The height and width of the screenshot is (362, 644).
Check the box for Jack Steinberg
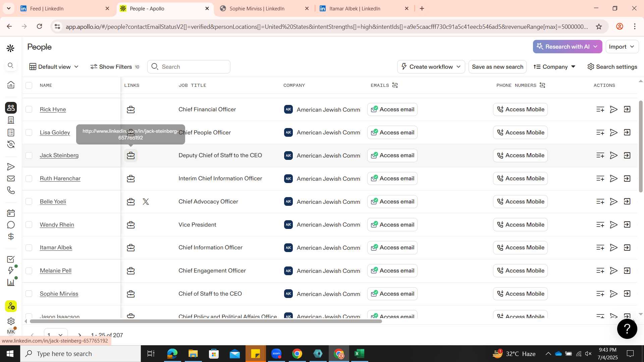pos(29,156)
